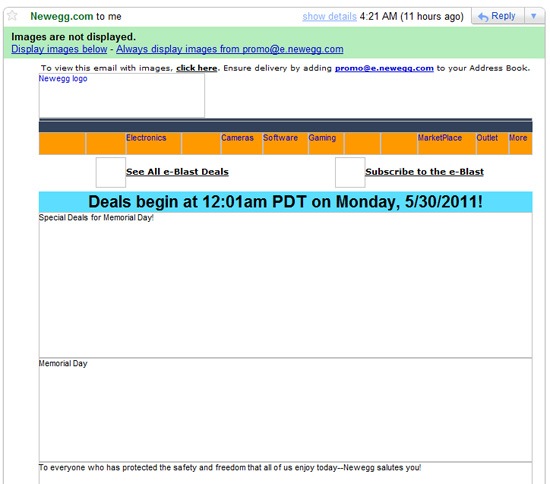Open the dropdown beside Reply
This screenshot has width=550, height=484.
(x=534, y=16)
